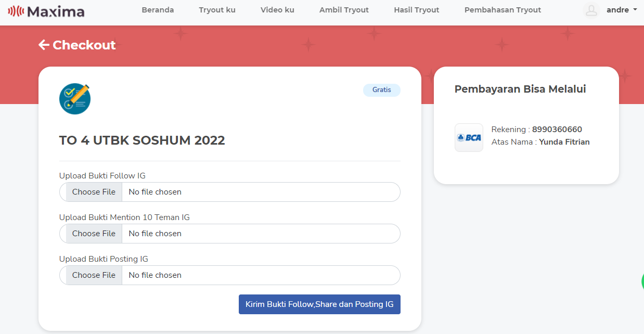Open the andre account dropdown
This screenshot has height=334, width=644.
pyautogui.click(x=622, y=10)
